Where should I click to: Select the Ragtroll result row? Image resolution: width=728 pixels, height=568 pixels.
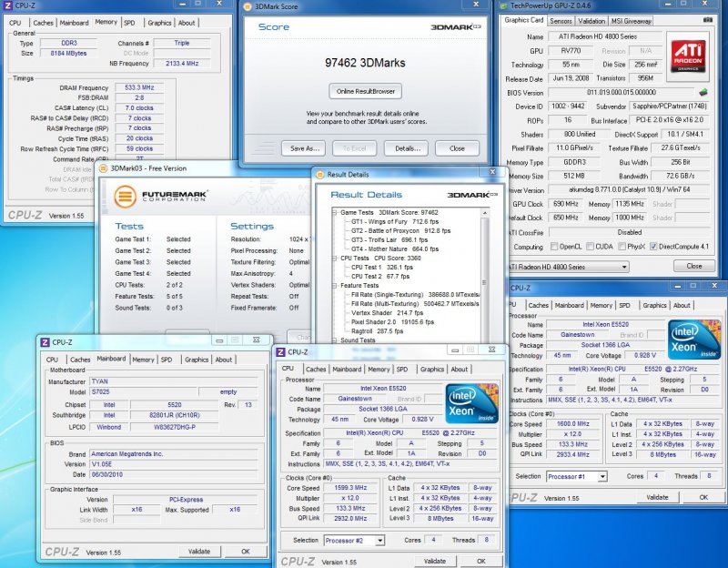click(x=377, y=331)
